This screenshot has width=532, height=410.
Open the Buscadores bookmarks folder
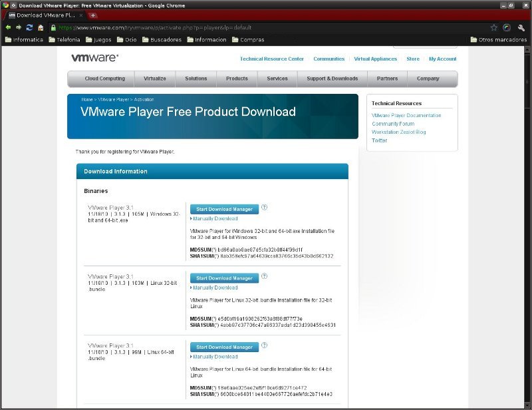tap(162, 40)
